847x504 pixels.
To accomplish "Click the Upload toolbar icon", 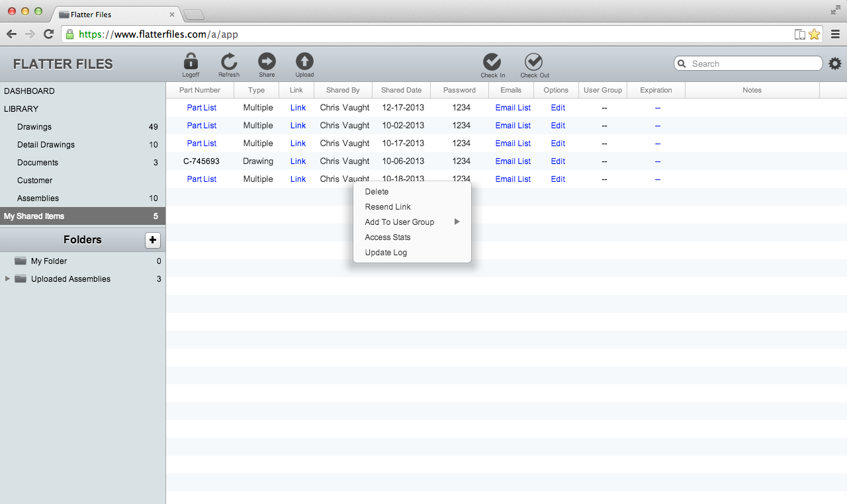I will click(304, 62).
